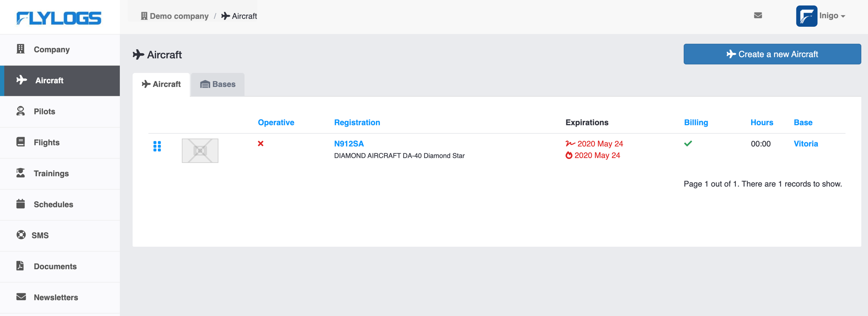Viewport: 868px width, 316px height.
Task: Click the red maintenance expiration line icon
Action: (x=570, y=143)
